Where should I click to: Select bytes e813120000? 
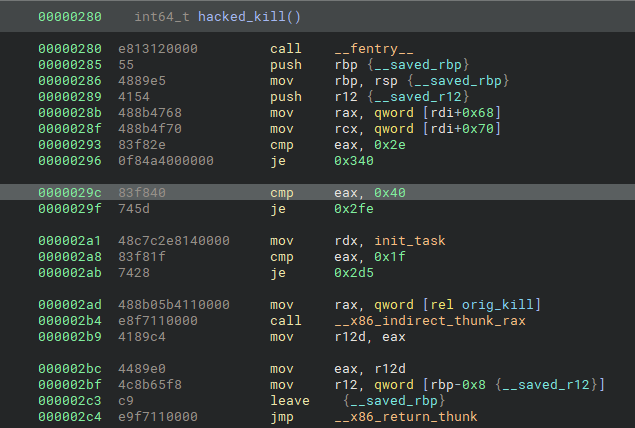158,49
